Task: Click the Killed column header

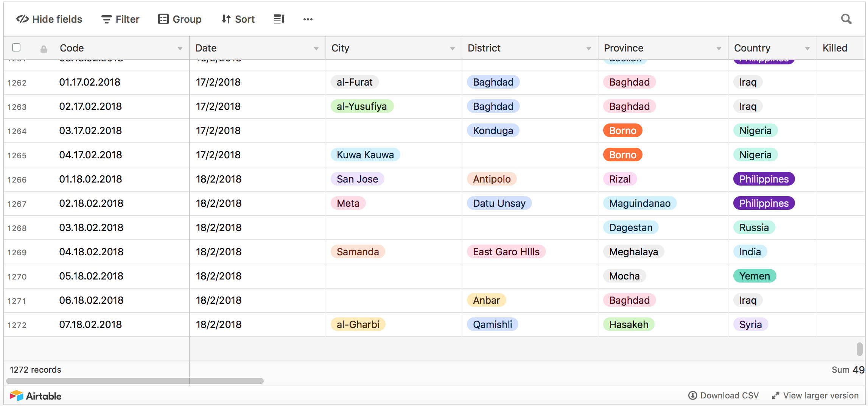Action: pyautogui.click(x=841, y=48)
